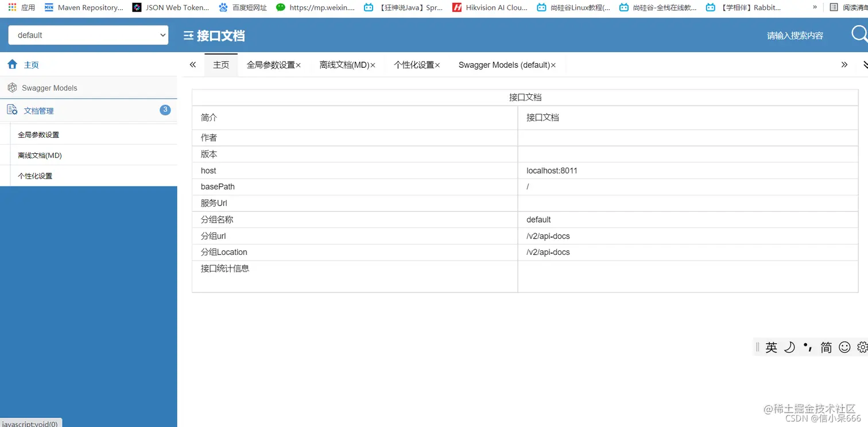868x427 pixels.
Task: Select the 分组名称 default value
Action: click(x=538, y=220)
